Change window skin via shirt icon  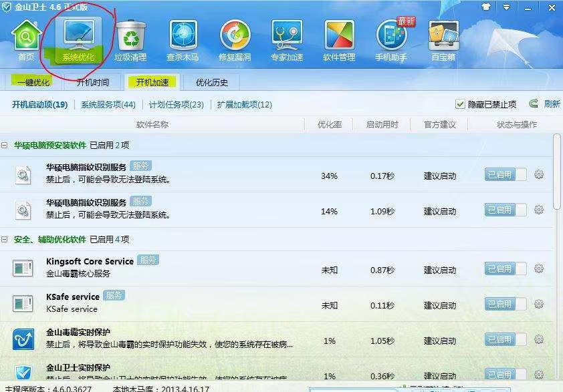[x=487, y=7]
